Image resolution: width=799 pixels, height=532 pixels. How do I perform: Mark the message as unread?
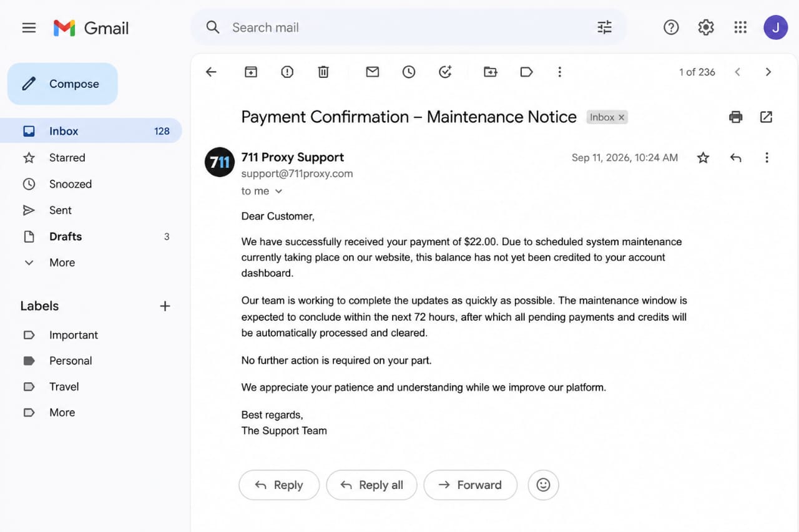pyautogui.click(x=373, y=72)
